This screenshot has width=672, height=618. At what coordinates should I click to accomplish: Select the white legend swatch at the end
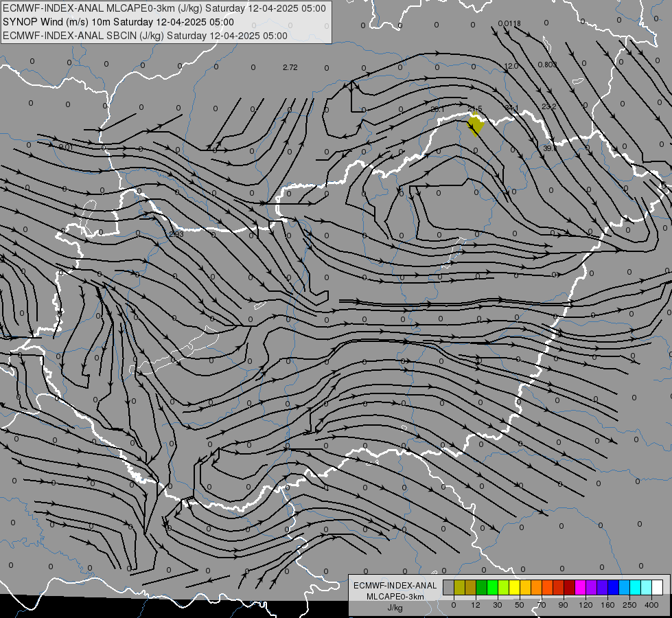click(657, 587)
